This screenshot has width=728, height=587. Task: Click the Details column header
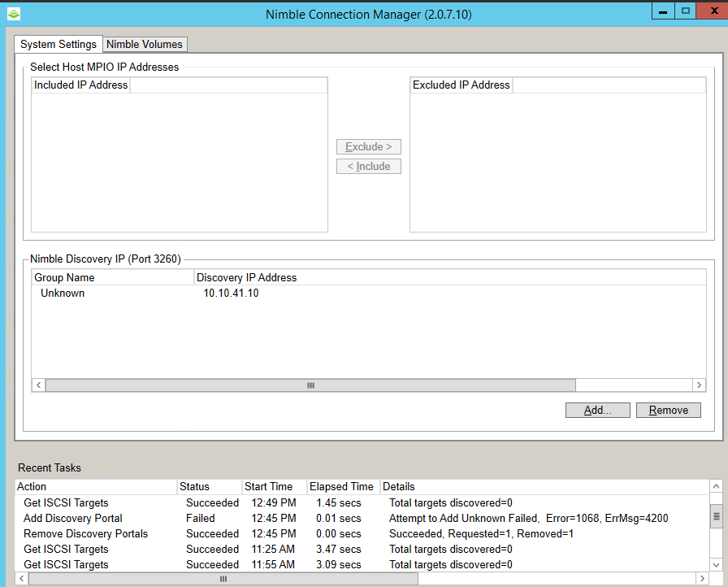point(544,486)
